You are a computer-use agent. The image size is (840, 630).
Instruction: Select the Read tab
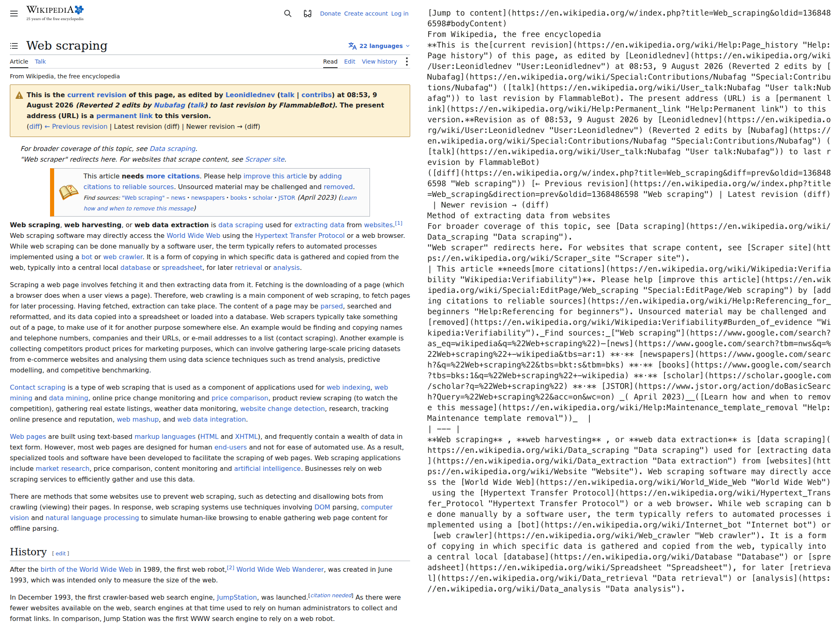point(330,62)
